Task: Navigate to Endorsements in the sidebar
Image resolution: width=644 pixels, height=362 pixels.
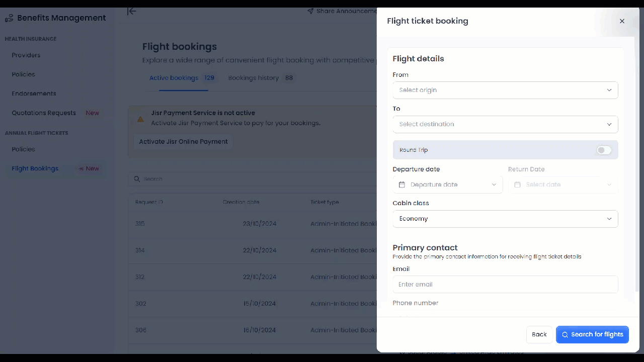Action: (34, 93)
